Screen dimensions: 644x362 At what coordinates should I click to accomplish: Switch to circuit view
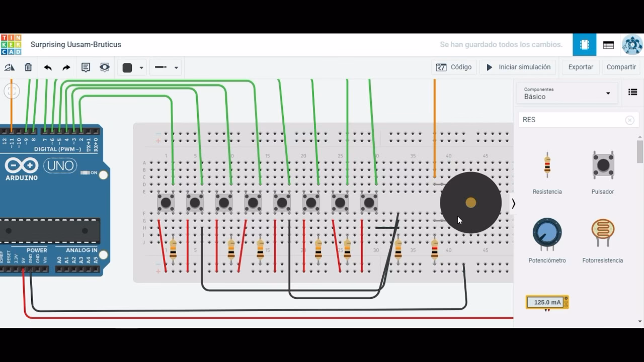pos(584,45)
